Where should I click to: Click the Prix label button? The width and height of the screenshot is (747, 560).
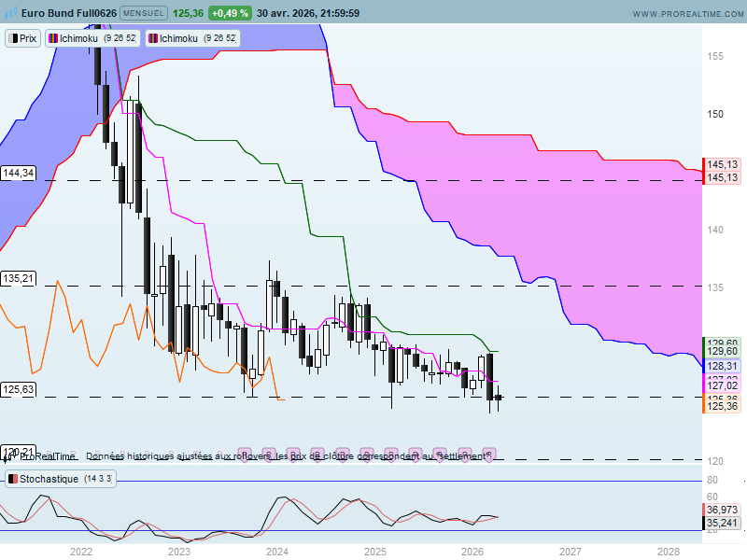point(22,38)
